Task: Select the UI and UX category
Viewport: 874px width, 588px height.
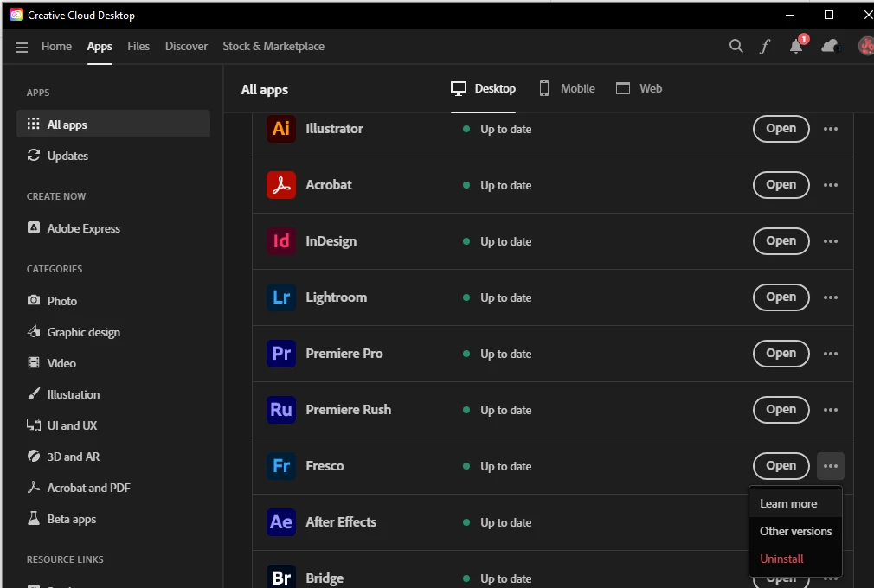Action: pyautogui.click(x=61, y=425)
